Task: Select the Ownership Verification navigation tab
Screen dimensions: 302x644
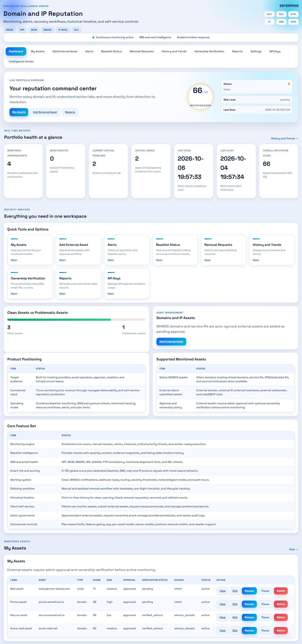Action: click(209, 51)
